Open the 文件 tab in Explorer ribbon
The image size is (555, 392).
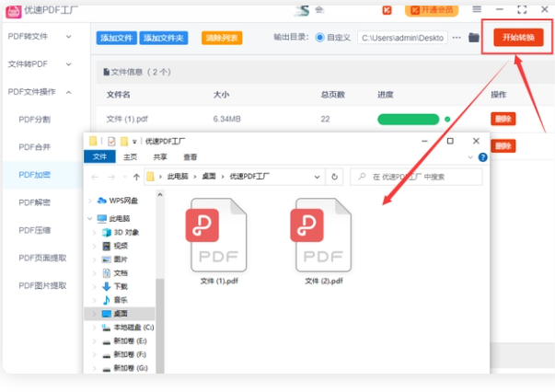pyautogui.click(x=99, y=156)
